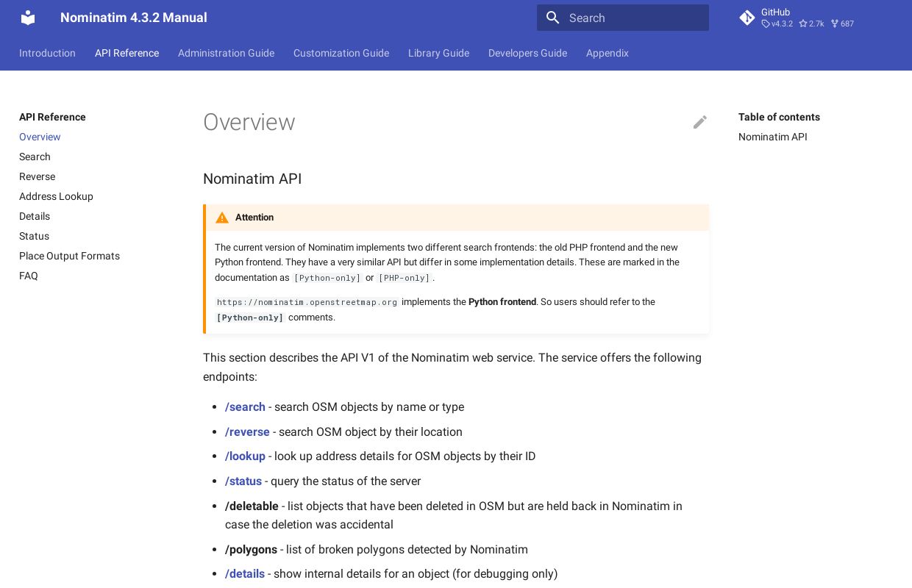Select Overview in the sidebar
The image size is (912, 588).
[x=40, y=137]
